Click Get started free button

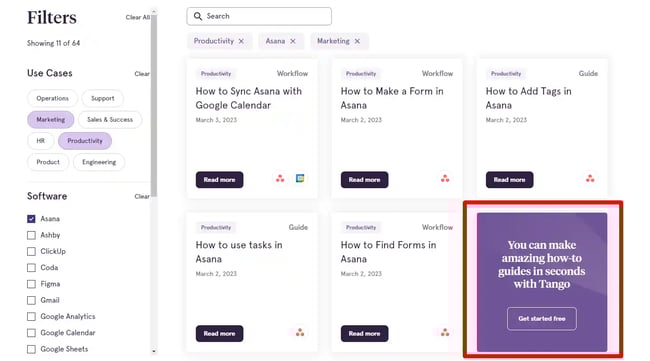[542, 319]
